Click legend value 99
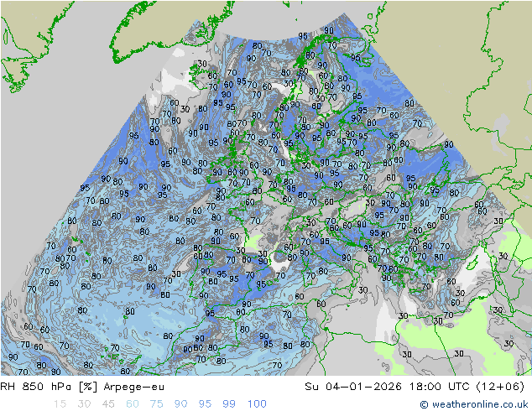Screen dimensions: 532x411 [229, 404]
